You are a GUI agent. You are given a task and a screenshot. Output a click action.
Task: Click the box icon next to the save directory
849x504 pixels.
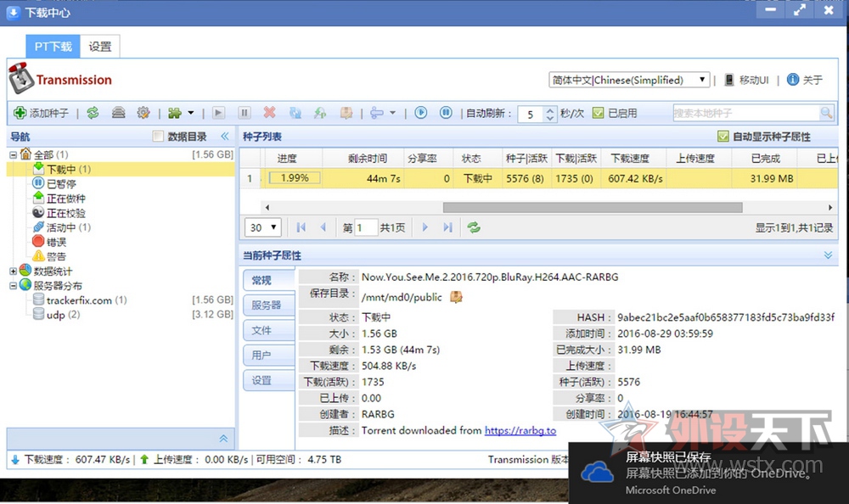click(x=456, y=297)
